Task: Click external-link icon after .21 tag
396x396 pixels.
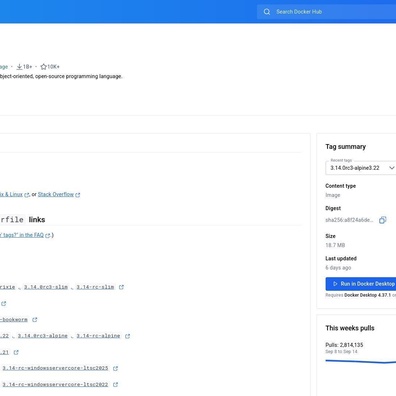Action: [x=16, y=352]
